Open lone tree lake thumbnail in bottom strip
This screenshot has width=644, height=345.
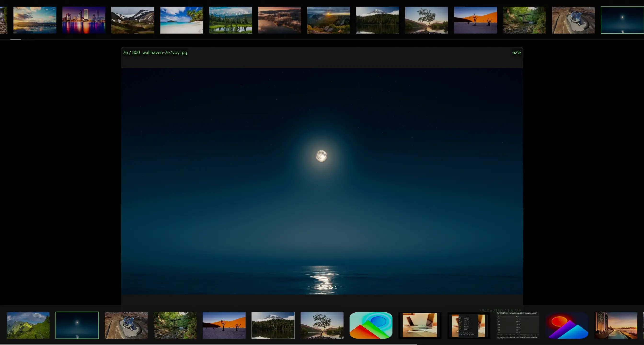point(322,325)
